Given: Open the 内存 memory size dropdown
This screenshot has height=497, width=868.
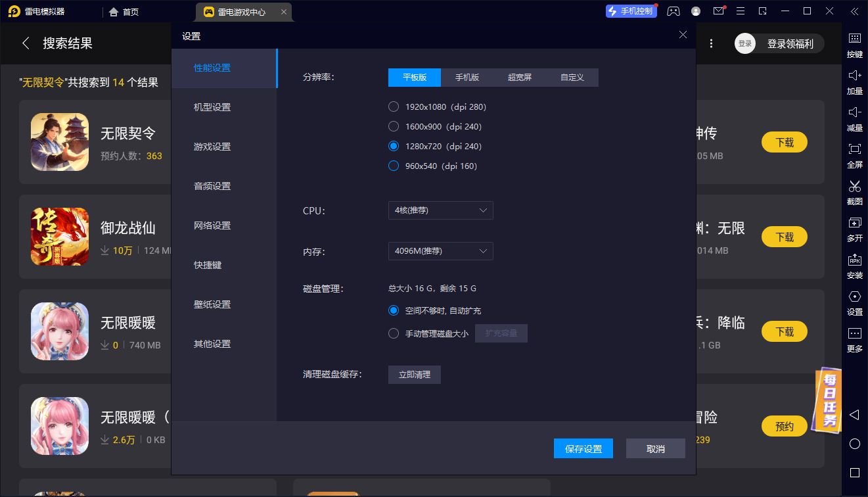Looking at the screenshot, I should pyautogui.click(x=440, y=250).
